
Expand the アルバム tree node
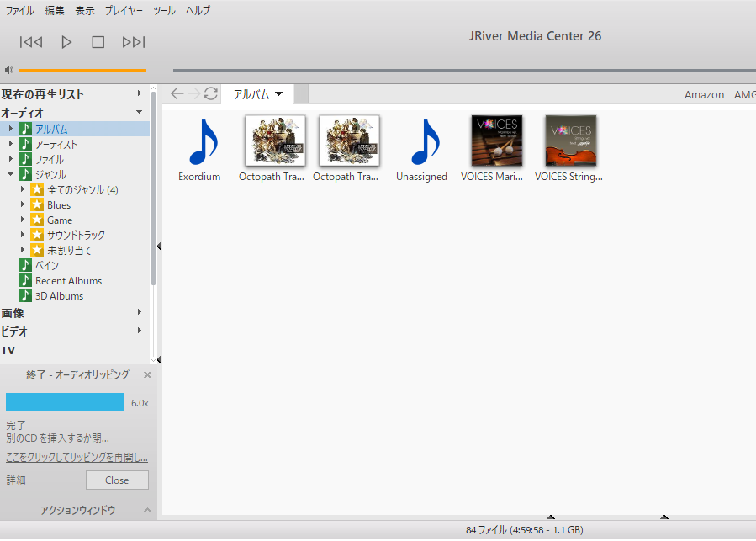pos(11,129)
